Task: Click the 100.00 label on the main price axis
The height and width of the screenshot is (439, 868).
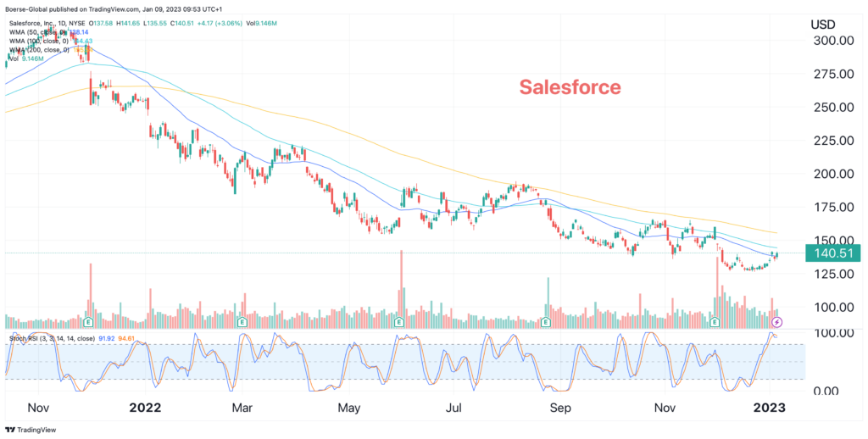Action: click(x=832, y=307)
